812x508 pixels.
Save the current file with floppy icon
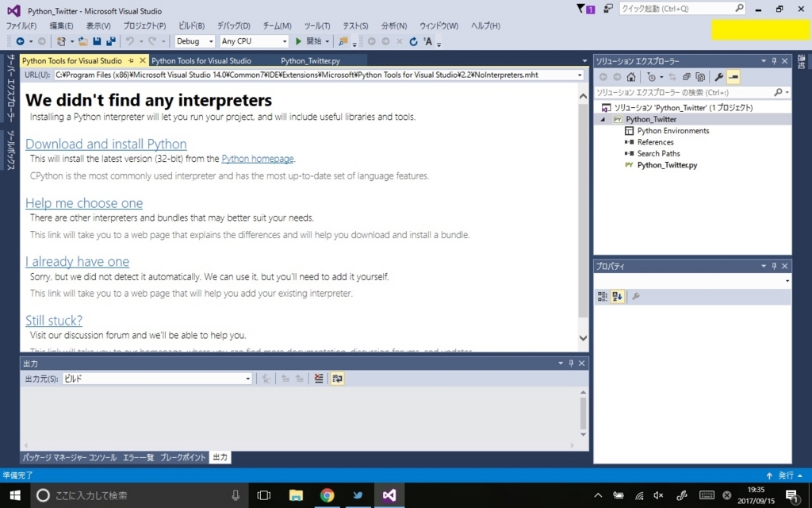(97, 41)
